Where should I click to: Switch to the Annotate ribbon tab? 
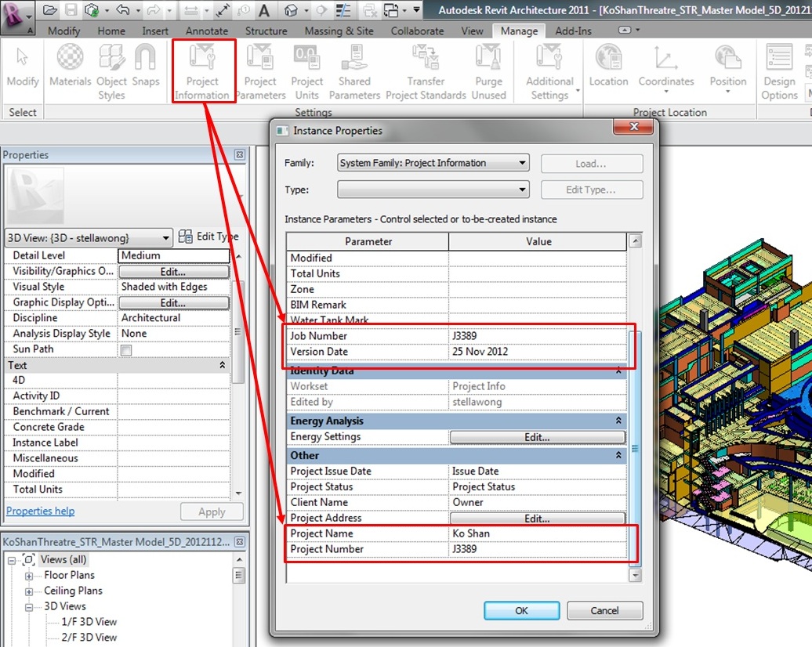206,31
